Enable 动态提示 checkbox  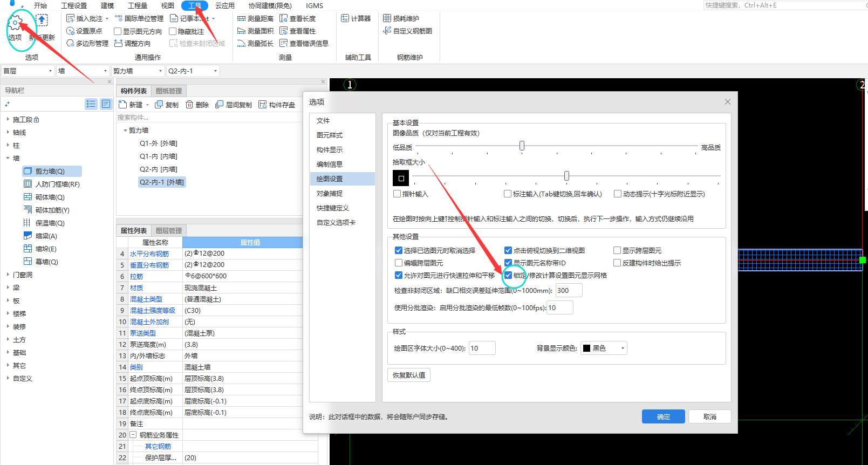coord(618,194)
